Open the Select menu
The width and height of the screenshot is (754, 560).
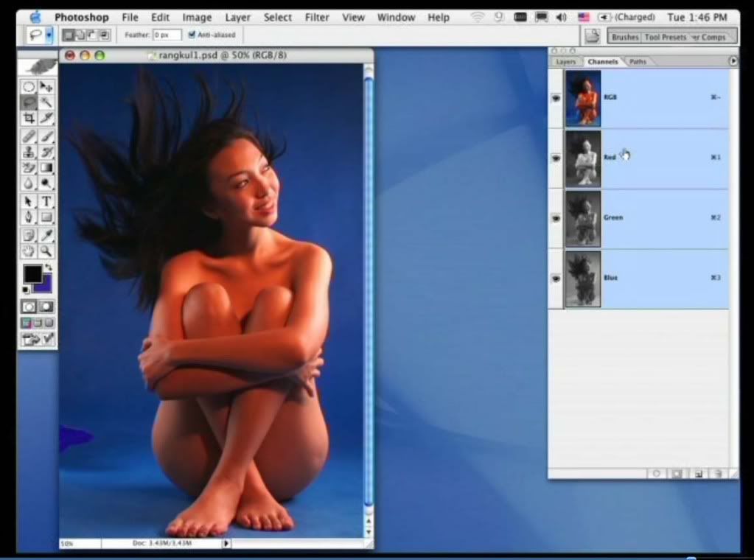click(277, 17)
